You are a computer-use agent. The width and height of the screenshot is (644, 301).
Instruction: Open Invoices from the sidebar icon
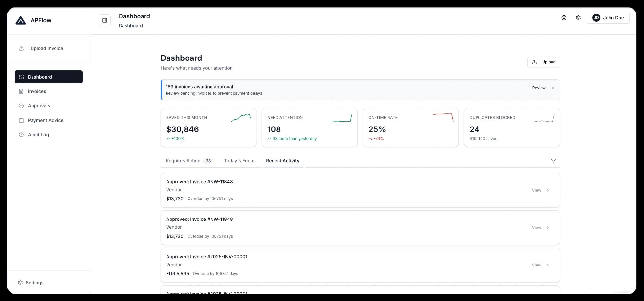(21, 91)
